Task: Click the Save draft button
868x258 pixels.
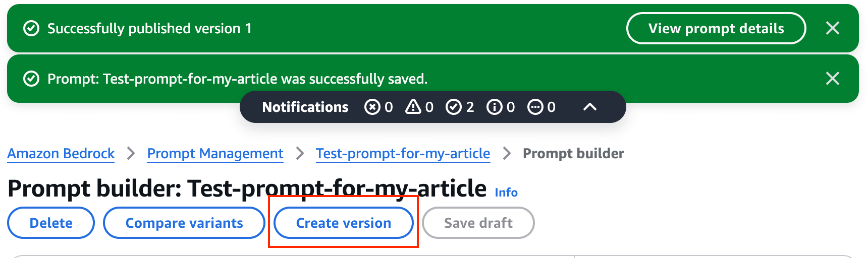Action: point(478,223)
